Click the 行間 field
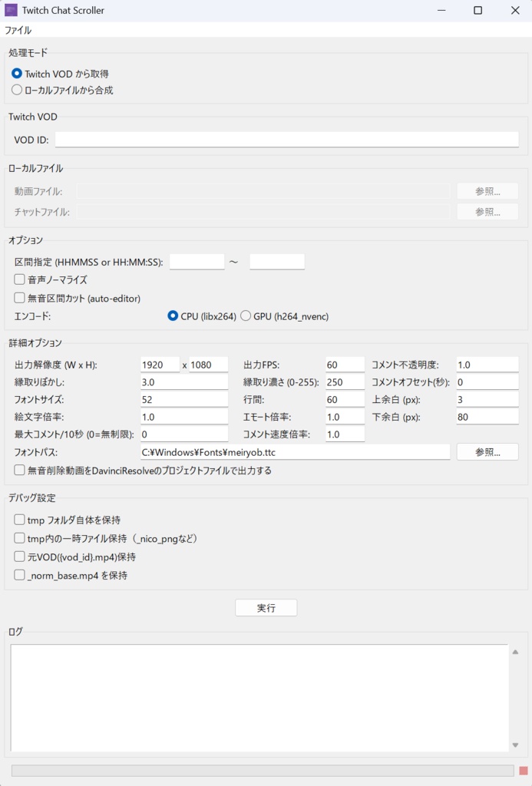The width and height of the screenshot is (532, 786). tap(345, 399)
